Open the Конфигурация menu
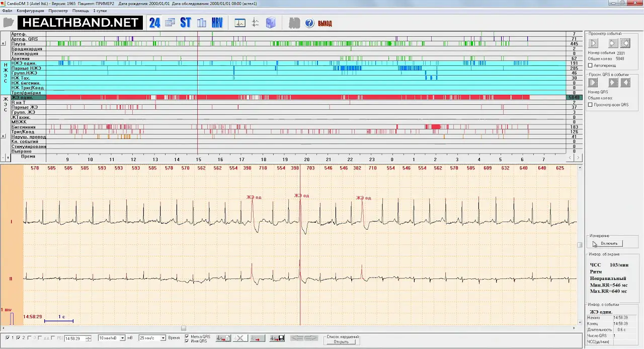Image resolution: width=644 pixels, height=349 pixels. point(30,11)
